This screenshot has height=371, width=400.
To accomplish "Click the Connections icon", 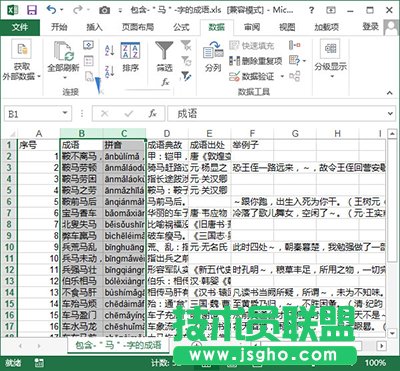I will tap(89, 45).
